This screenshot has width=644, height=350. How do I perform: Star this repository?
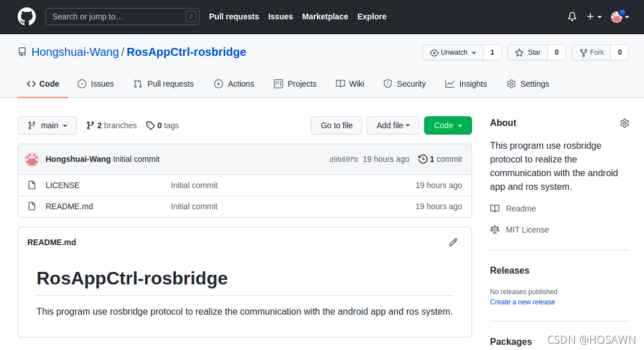(527, 52)
